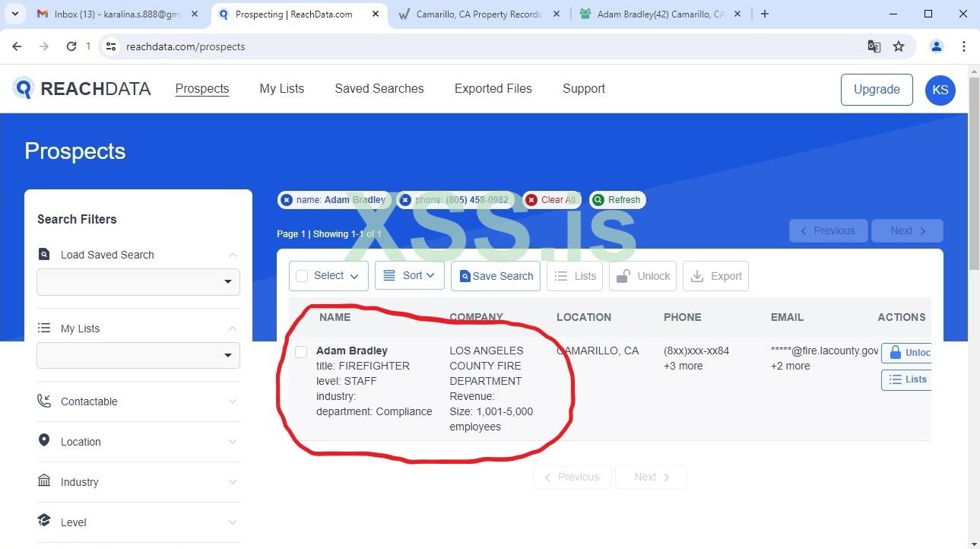Add Adam Bradley to Lists in Actions
Image resolution: width=980 pixels, height=549 pixels.
pyautogui.click(x=906, y=379)
